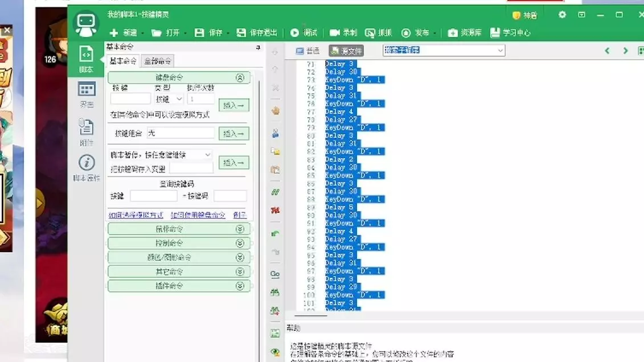The height and width of the screenshot is (362, 644).
Task: Click the editor horizontal scrollbar thumb
Action: point(311,315)
